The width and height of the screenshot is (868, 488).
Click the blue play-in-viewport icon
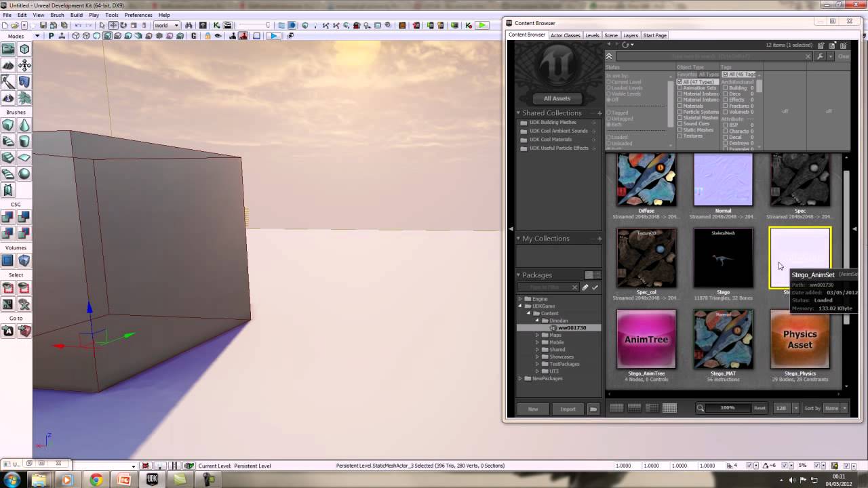coord(273,36)
